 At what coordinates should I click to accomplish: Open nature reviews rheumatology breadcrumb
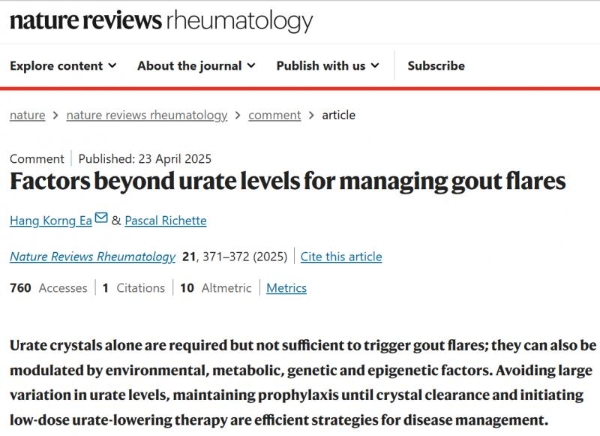(147, 115)
